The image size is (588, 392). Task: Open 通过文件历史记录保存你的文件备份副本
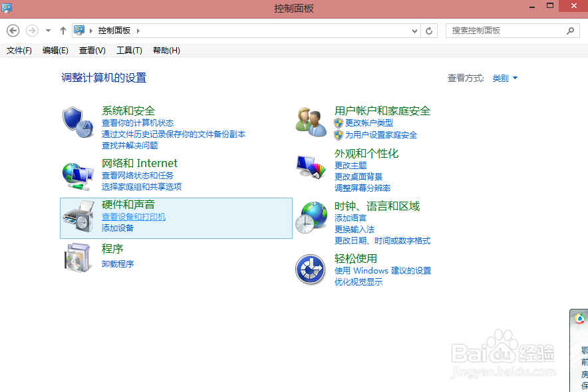coord(174,134)
